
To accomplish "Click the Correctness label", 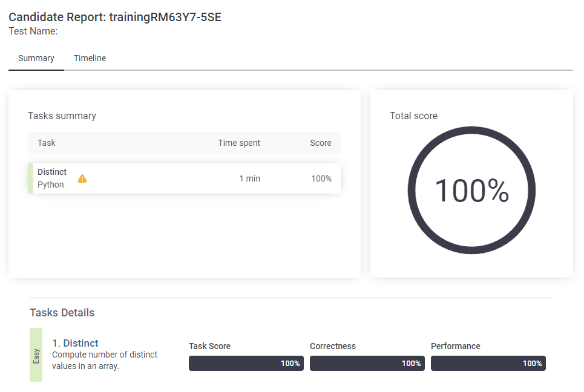I will click(x=333, y=346).
